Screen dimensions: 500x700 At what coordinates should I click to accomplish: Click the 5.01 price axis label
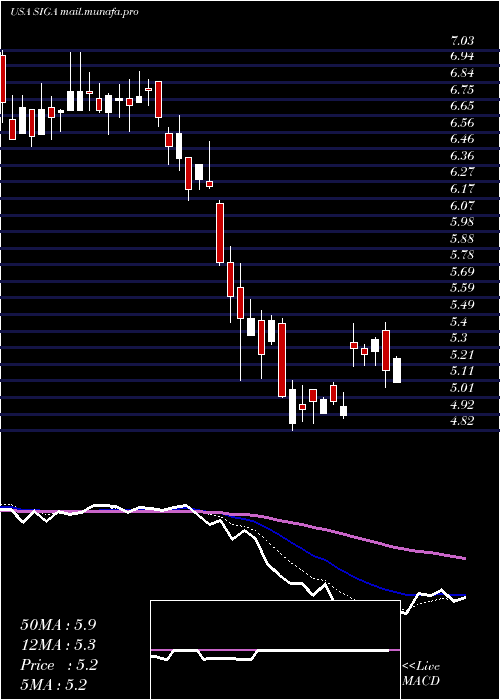coord(462,388)
